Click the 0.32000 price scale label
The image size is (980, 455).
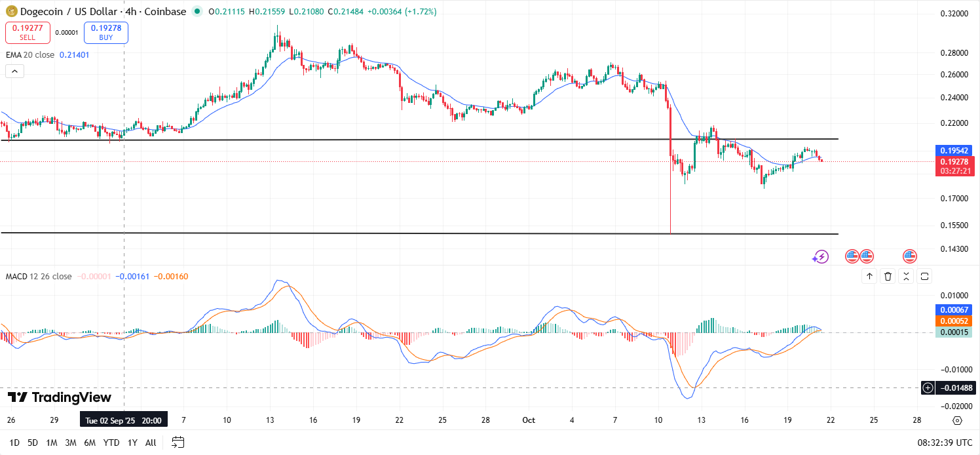click(954, 13)
